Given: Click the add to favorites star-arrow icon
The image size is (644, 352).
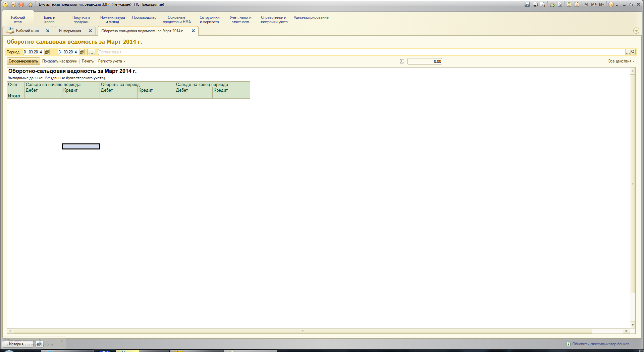Looking at the screenshot, I should pos(552,4).
